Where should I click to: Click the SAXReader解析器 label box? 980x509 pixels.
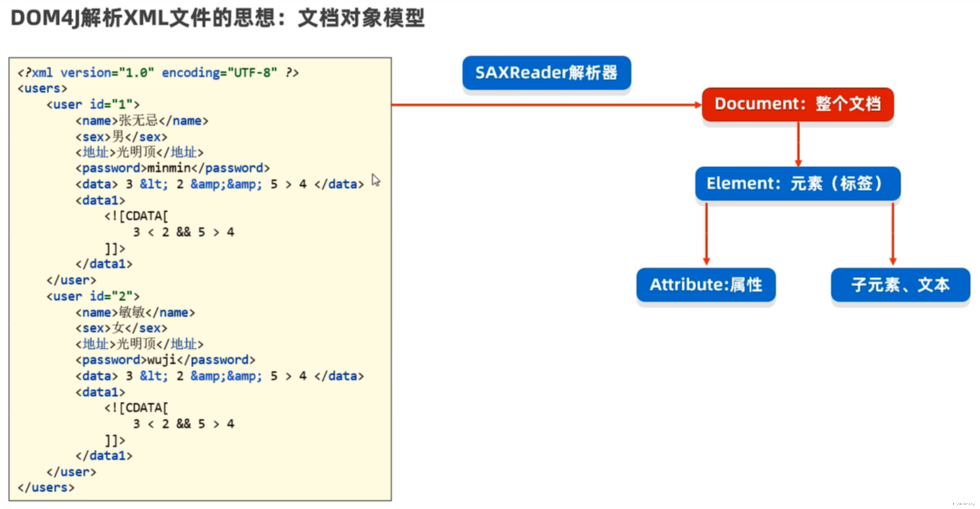(547, 73)
